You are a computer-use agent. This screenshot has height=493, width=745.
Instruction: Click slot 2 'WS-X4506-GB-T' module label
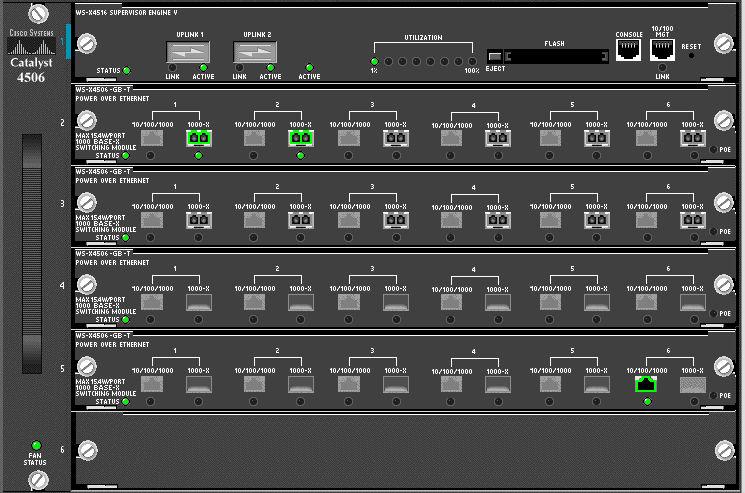click(103, 90)
